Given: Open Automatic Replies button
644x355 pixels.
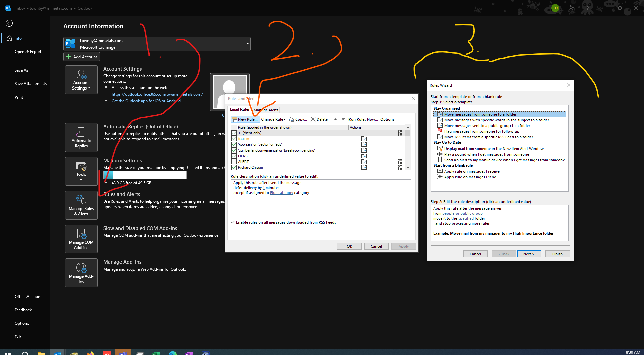Looking at the screenshot, I should [x=81, y=137].
